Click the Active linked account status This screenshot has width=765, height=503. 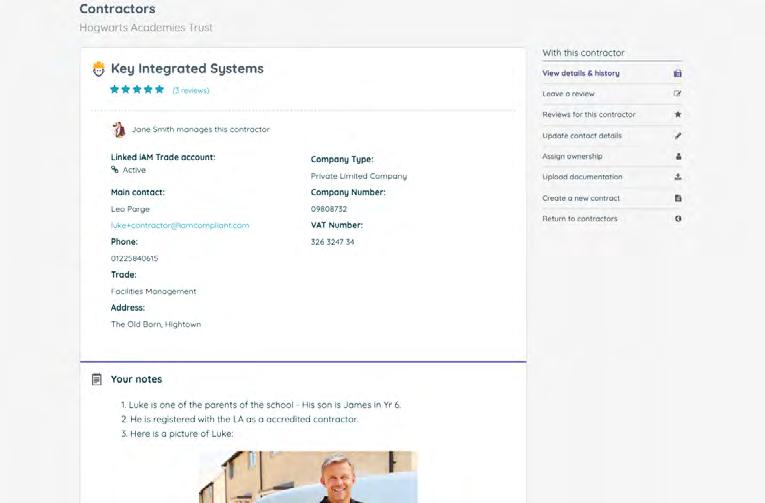tap(134, 170)
